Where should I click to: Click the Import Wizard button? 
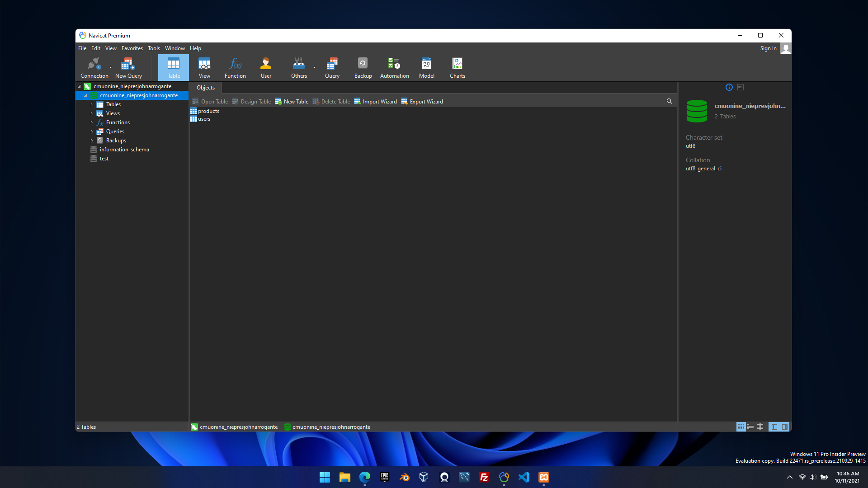point(375,102)
